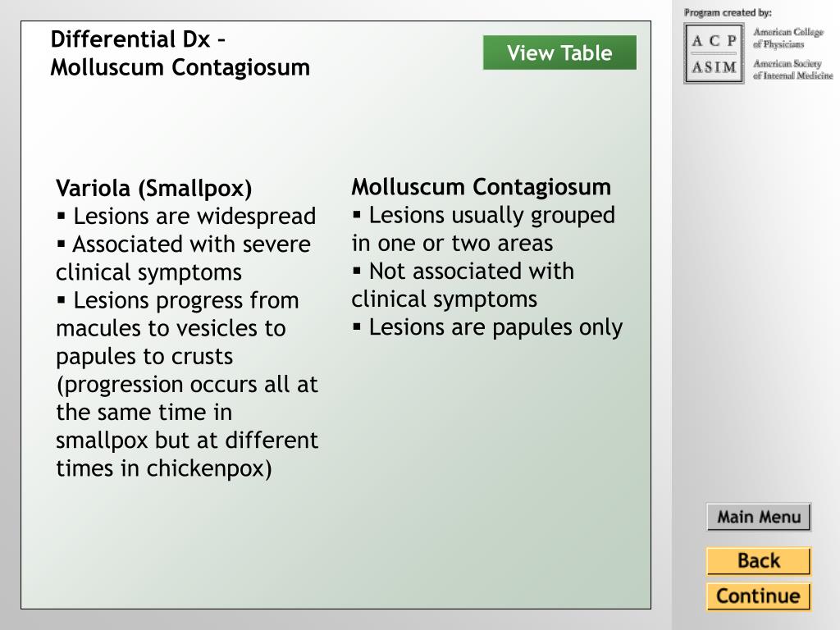Click 'Lesions progress from macules' bullet

pyautogui.click(x=188, y=384)
